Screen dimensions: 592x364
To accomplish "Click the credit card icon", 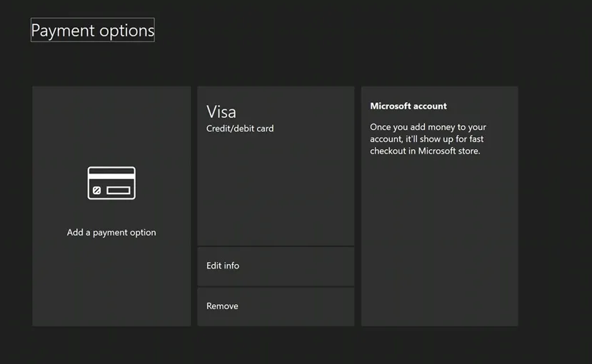I will tap(111, 183).
